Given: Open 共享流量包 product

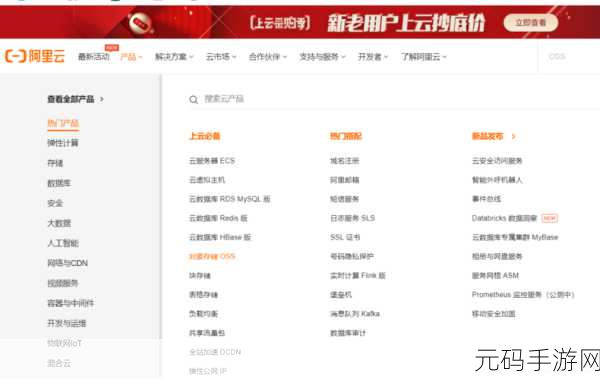Looking at the screenshot, I should point(207,333).
